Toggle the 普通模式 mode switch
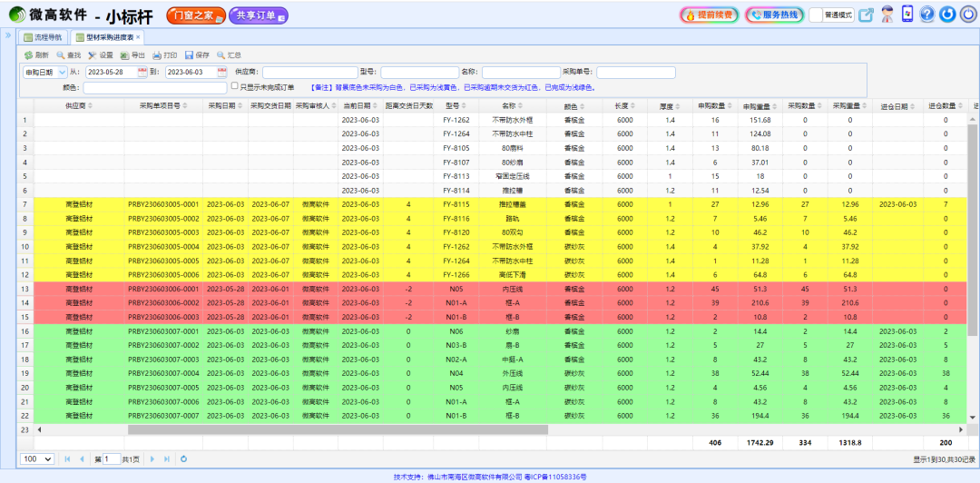This screenshot has width=980, height=483. click(x=830, y=15)
